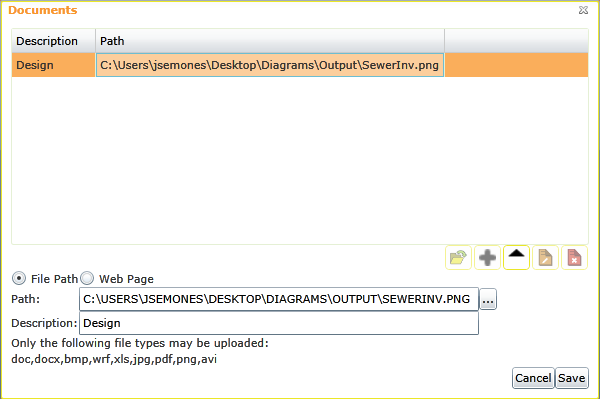Collapse the form with the up arrow
The width and height of the screenshot is (600, 399).
[516, 257]
